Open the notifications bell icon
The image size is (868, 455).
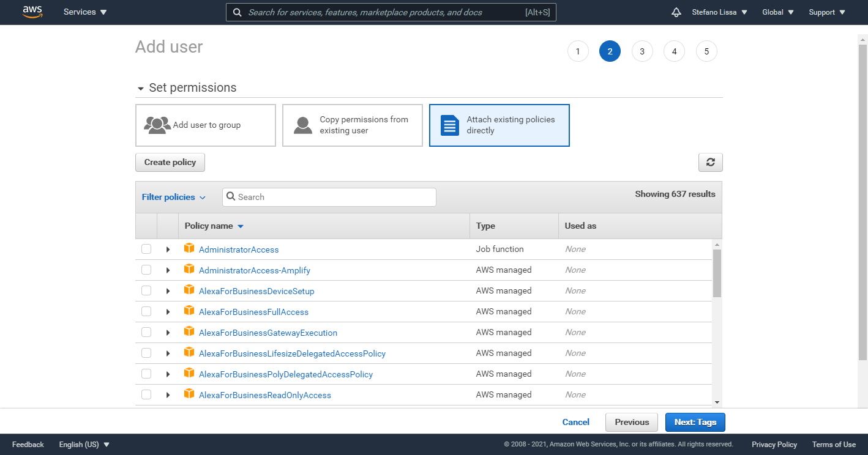(676, 12)
